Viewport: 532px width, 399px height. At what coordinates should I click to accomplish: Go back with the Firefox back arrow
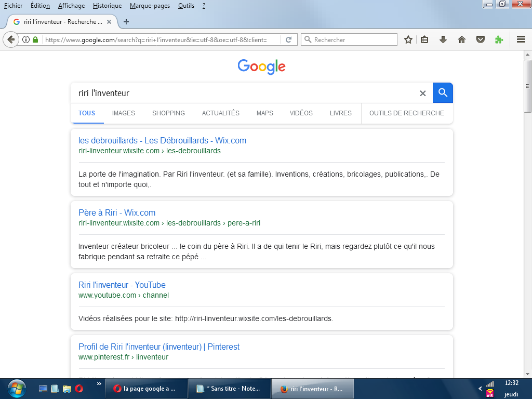pos(11,39)
